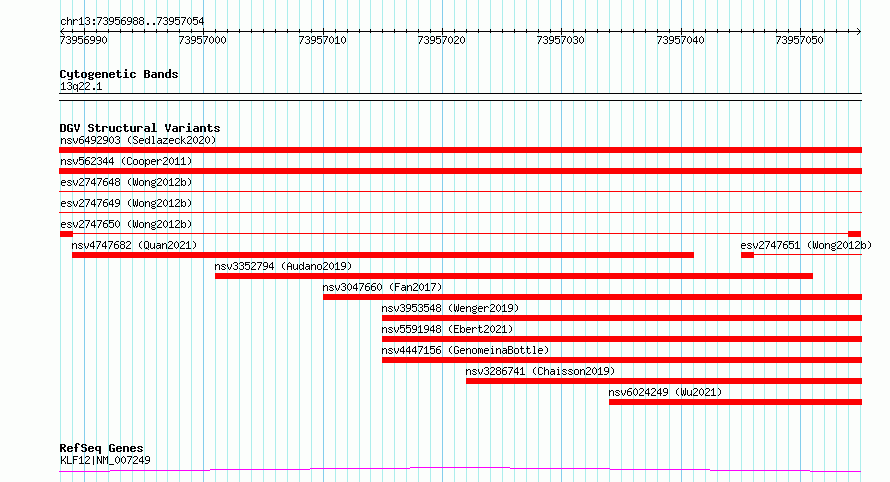Click the red bar of nsv6024249
Viewport: 890px width, 482px height.
(736, 402)
